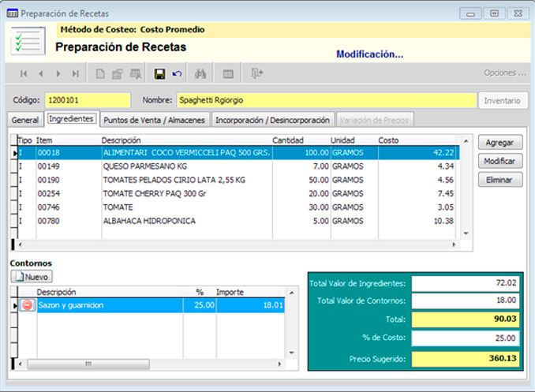The image size is (535, 392).
Task: Click the exit door icon in toolbar
Action: pyautogui.click(x=256, y=73)
